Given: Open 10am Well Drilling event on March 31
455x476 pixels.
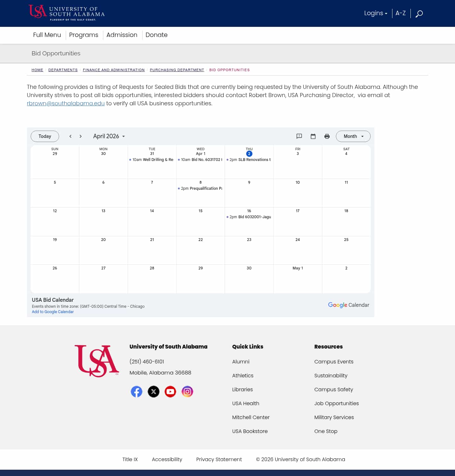Looking at the screenshot, I should 152,160.
